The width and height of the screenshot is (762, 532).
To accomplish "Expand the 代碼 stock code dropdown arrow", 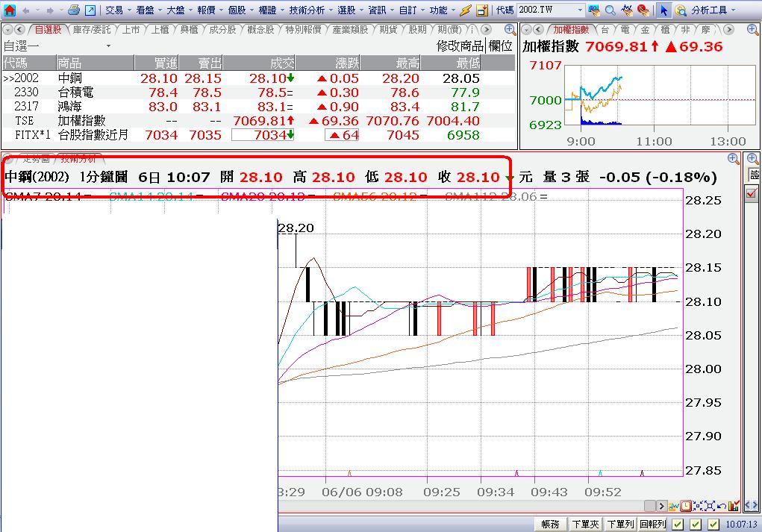I will (x=580, y=10).
